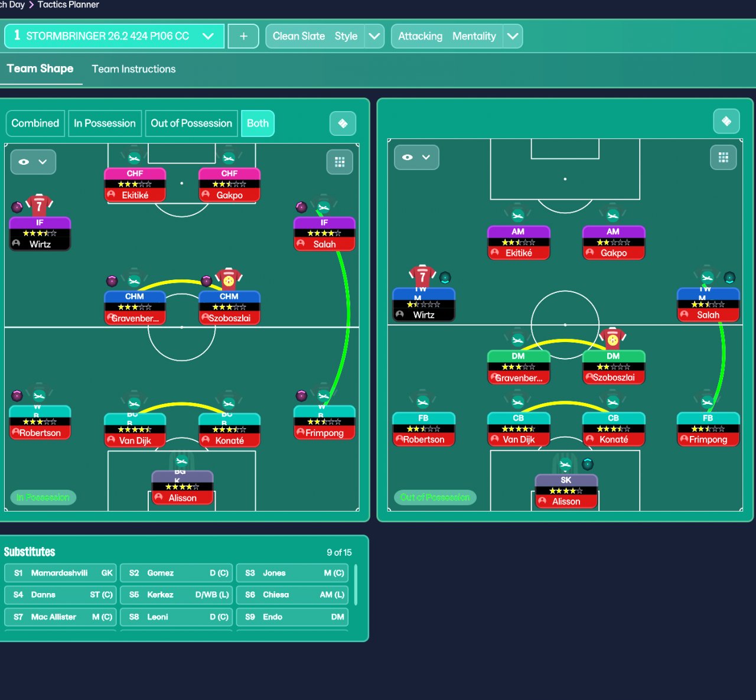
Task: Click the purple icon beside Wirtz's in-possession shirt
Action: 17,207
